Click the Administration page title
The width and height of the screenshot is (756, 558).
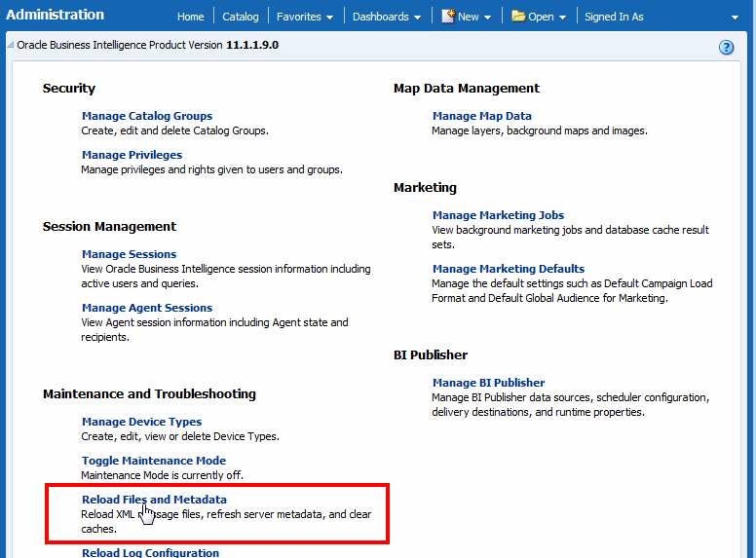(x=55, y=15)
